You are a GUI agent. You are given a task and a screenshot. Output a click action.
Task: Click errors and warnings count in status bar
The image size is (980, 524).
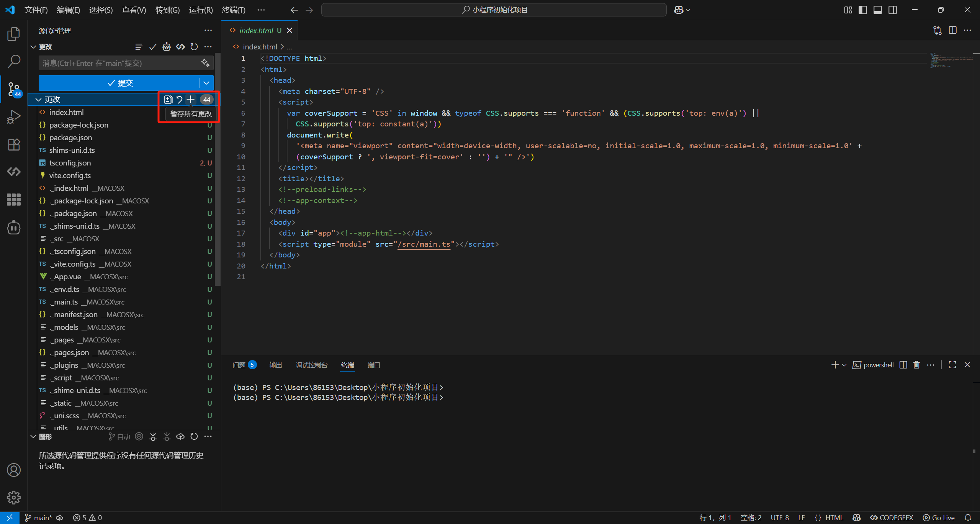[88, 517]
